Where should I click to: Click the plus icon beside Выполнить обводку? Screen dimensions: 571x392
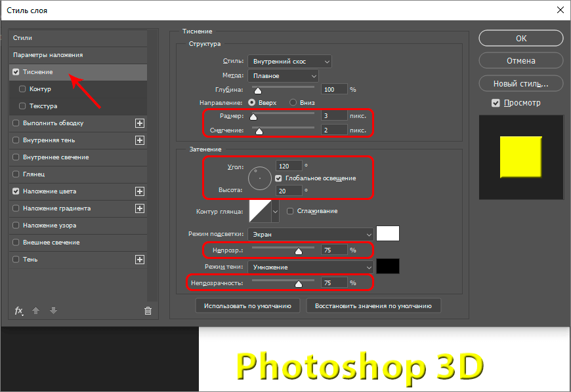click(139, 123)
